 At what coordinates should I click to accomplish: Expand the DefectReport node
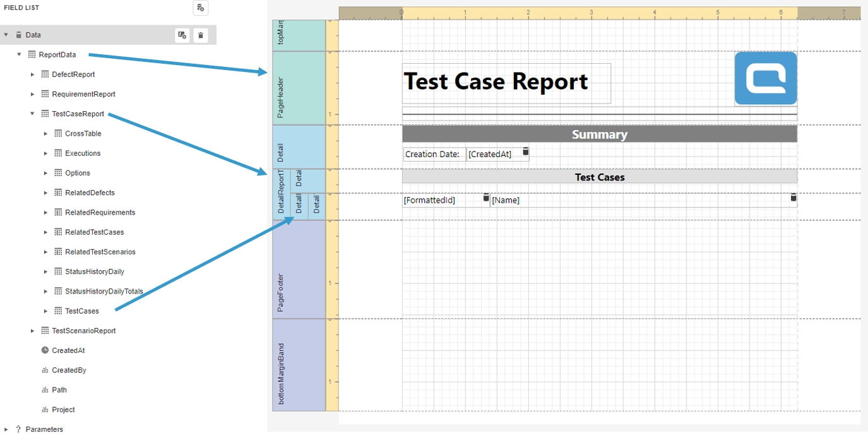pyautogui.click(x=32, y=74)
